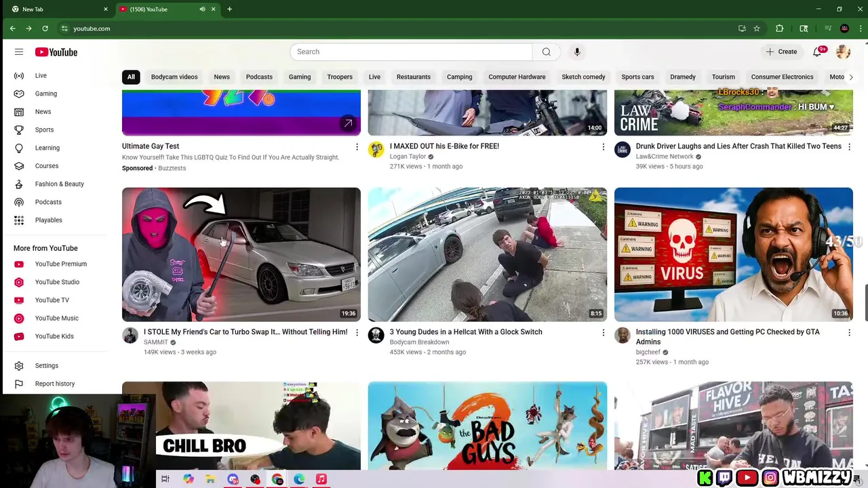
Task: Show more category chips with right arrow
Action: click(851, 77)
